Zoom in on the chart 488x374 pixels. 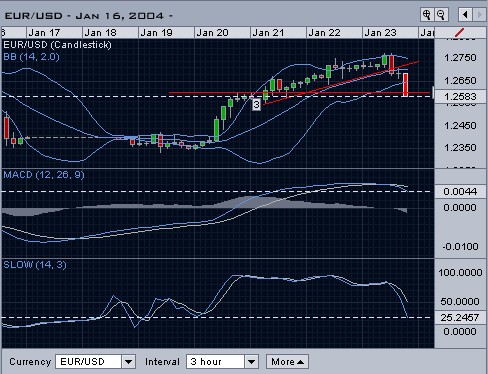click(427, 15)
